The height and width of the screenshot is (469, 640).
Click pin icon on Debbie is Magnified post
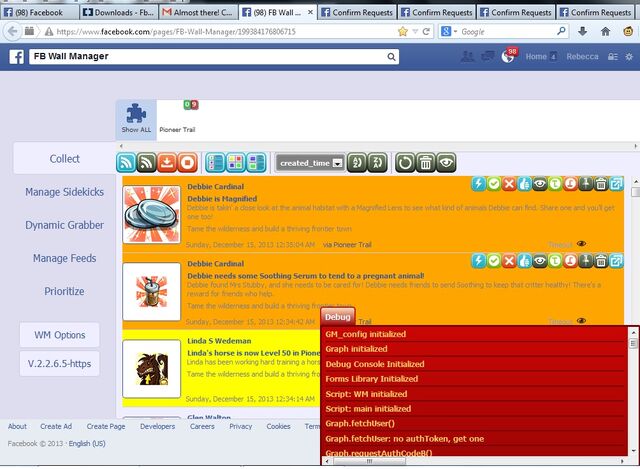coord(586,184)
